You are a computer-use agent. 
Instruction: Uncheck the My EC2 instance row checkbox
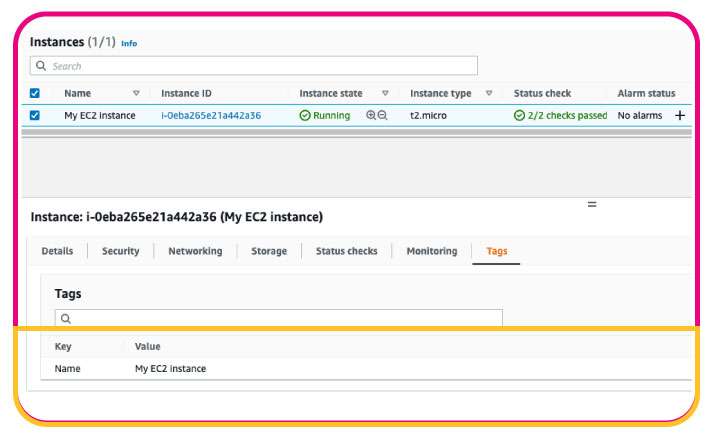pos(35,116)
